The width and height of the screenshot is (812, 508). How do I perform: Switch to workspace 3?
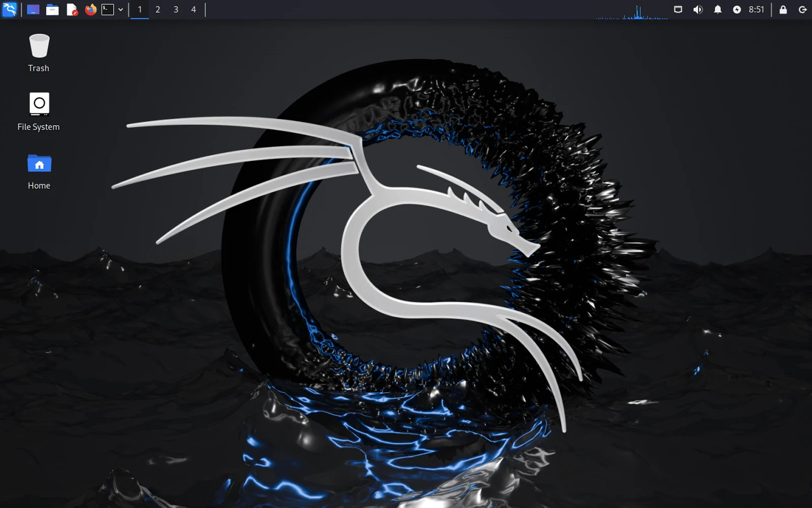click(x=175, y=9)
